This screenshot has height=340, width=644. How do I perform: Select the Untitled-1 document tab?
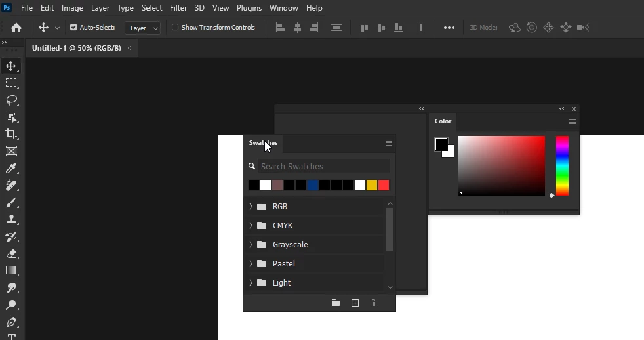coord(76,48)
